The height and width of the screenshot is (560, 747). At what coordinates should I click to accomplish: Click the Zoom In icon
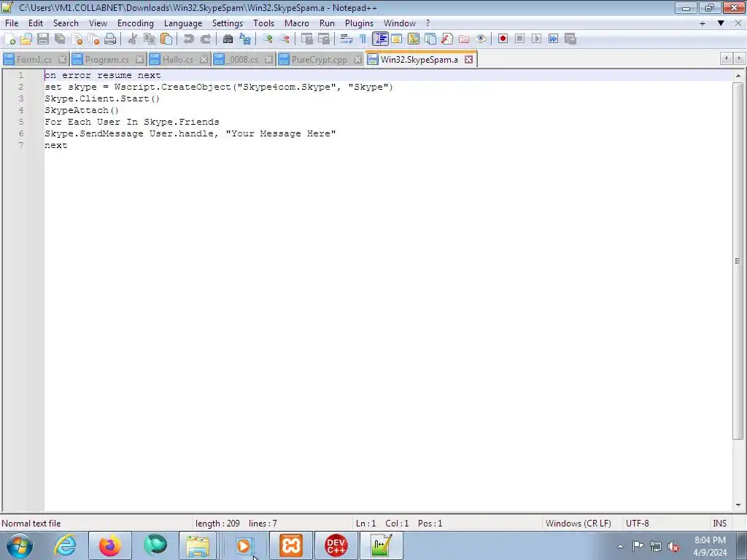pos(268,39)
